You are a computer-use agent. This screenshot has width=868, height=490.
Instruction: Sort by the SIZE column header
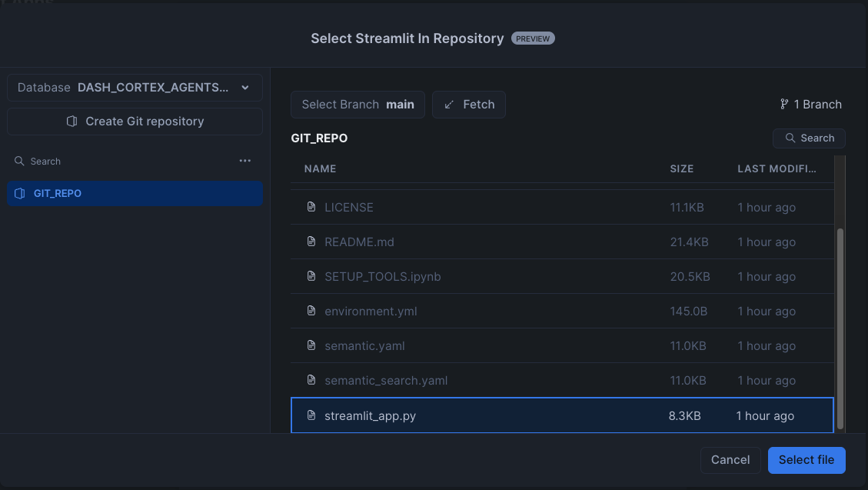(x=681, y=169)
